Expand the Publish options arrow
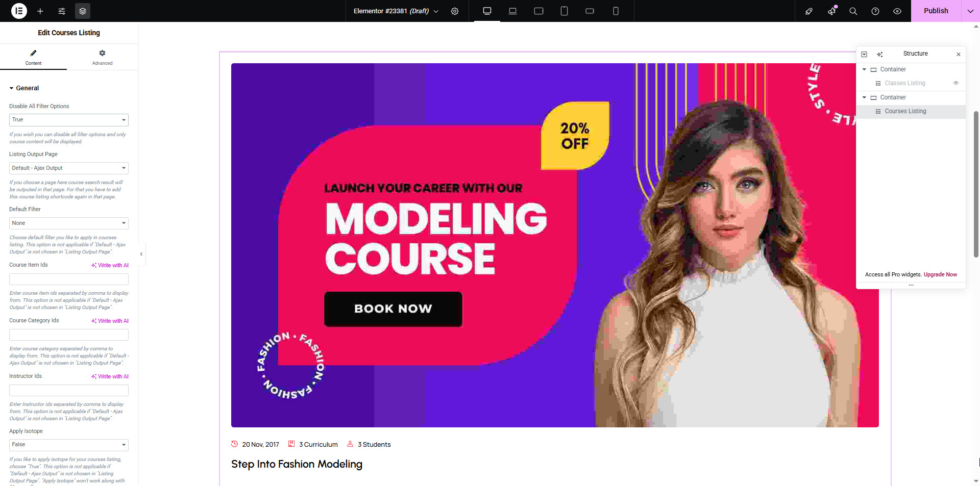Screen dimensions: 980x486 (x=970, y=11)
